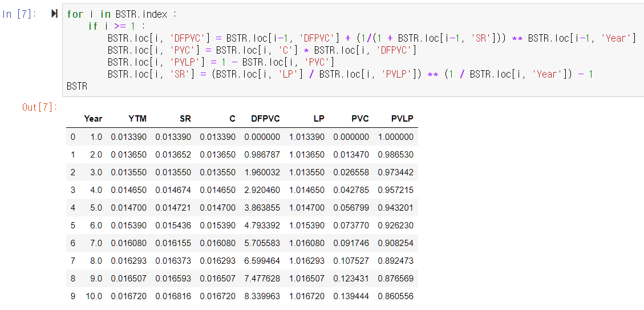The width and height of the screenshot is (644, 310).
Task: Click the PVLP value 0.876569
Action: coord(395,279)
